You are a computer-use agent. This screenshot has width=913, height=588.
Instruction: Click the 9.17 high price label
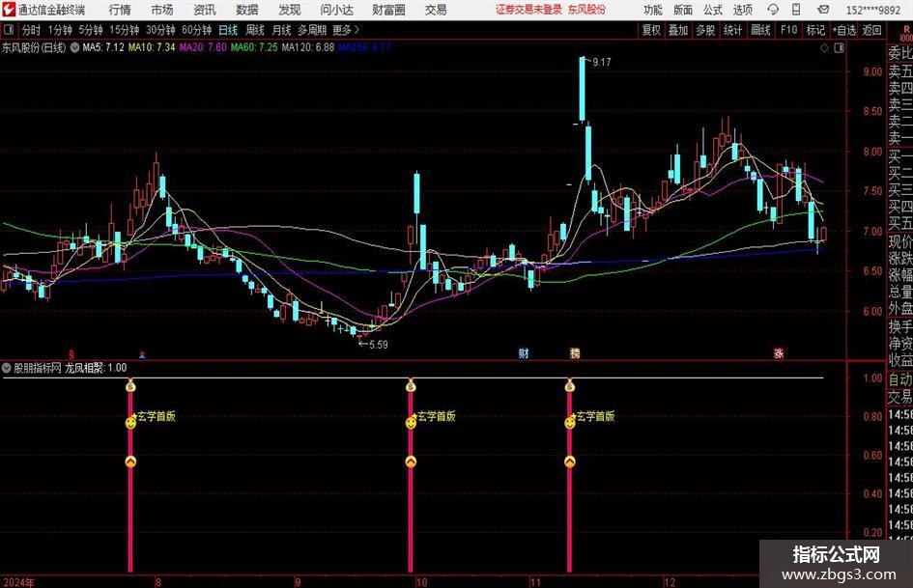(602, 63)
